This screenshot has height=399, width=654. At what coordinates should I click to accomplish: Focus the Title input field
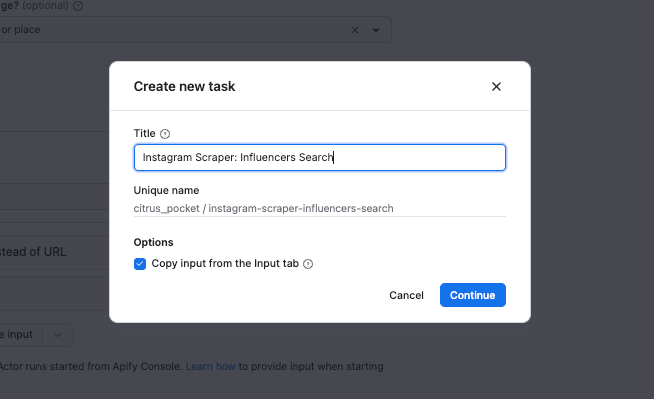point(319,157)
